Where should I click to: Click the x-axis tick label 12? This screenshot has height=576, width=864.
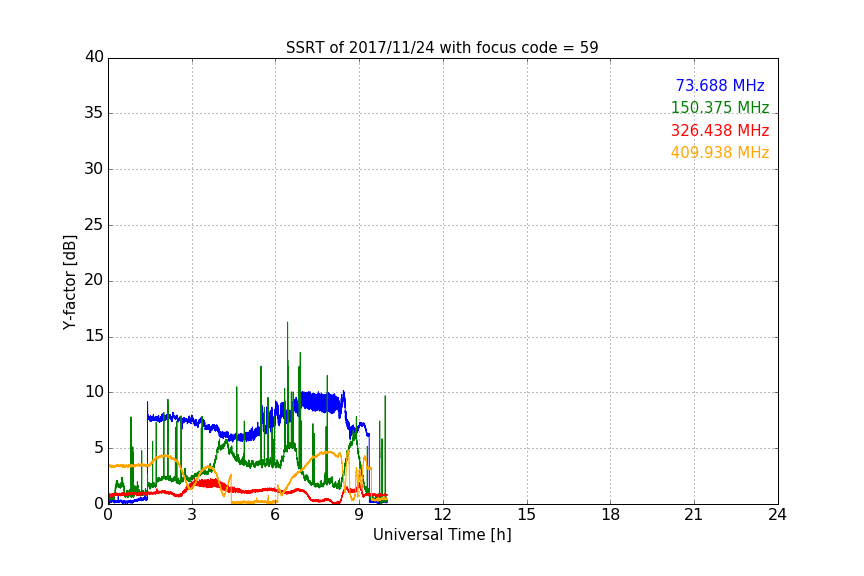point(442,515)
